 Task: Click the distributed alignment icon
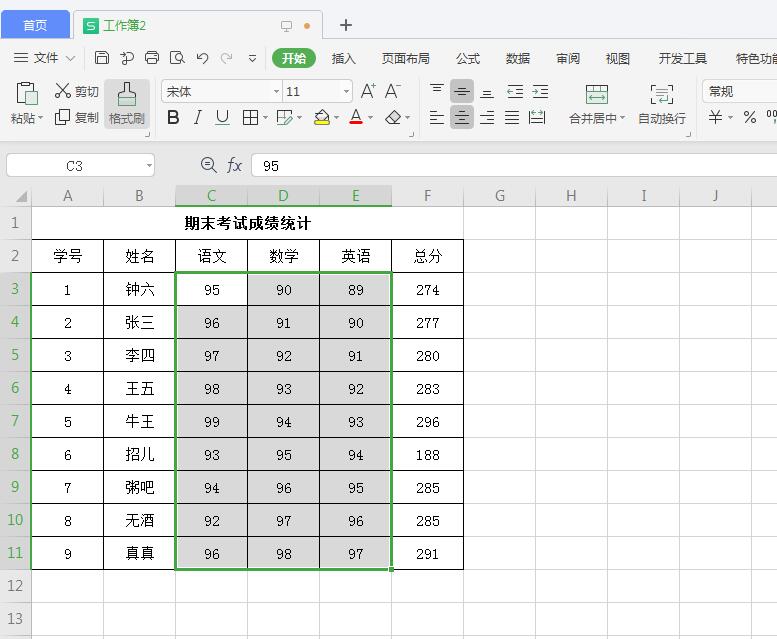(x=537, y=117)
